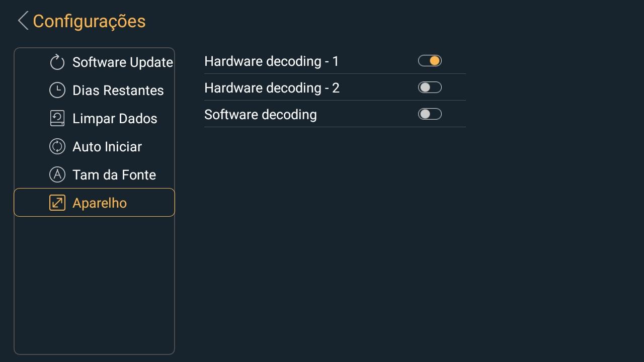Click the Tam da Fonte letter icon
644x362 pixels.
[57, 175]
